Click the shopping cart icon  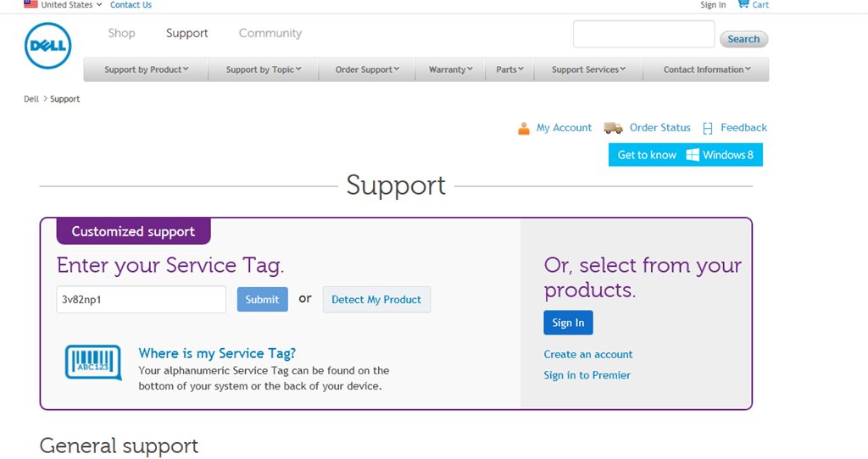point(743,4)
